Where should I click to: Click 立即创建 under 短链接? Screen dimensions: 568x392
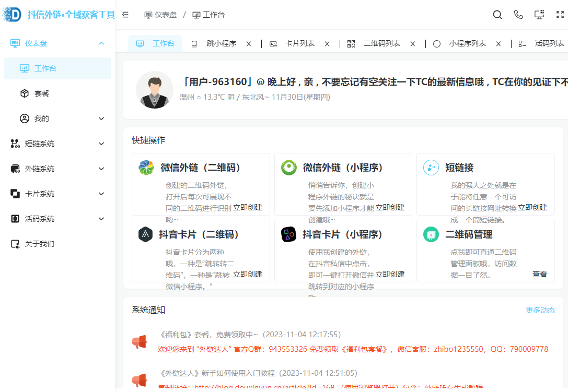point(532,207)
